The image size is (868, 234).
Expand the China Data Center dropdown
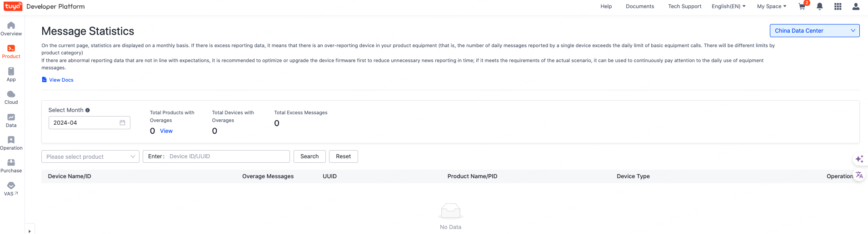point(814,31)
